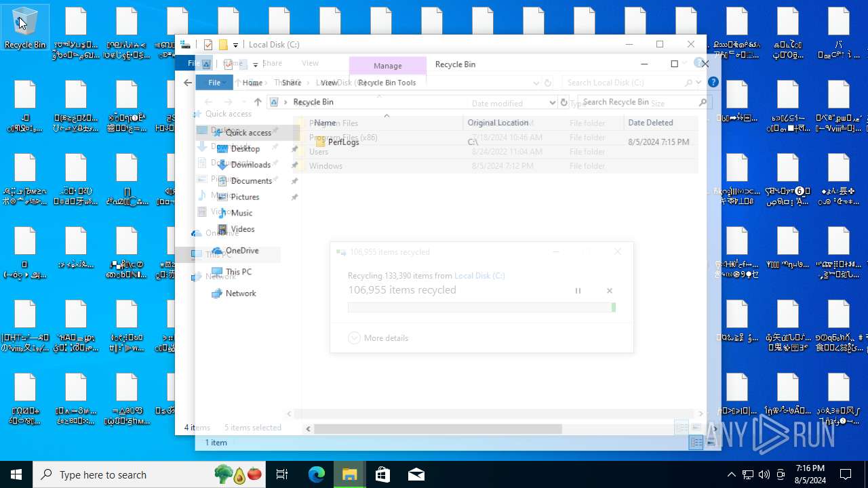Open the Mail app from the taskbar
Screen dimensions: 868x488
pyautogui.click(x=416, y=474)
